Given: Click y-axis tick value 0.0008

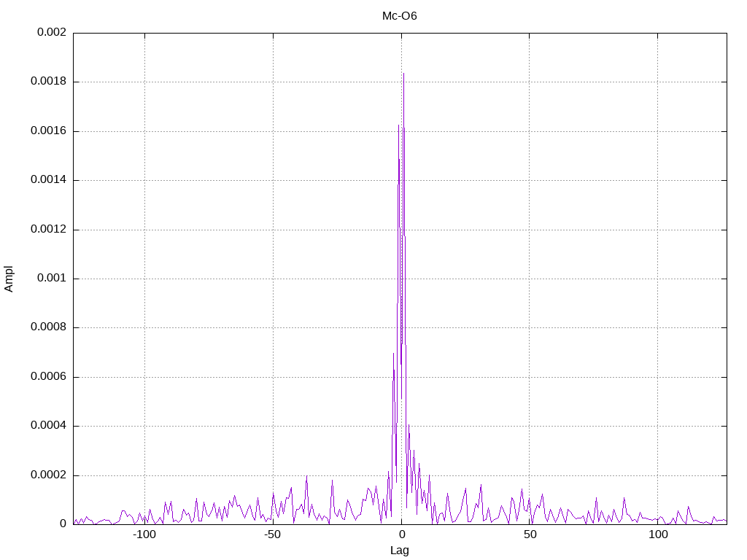Looking at the screenshot, I should click(x=48, y=327).
